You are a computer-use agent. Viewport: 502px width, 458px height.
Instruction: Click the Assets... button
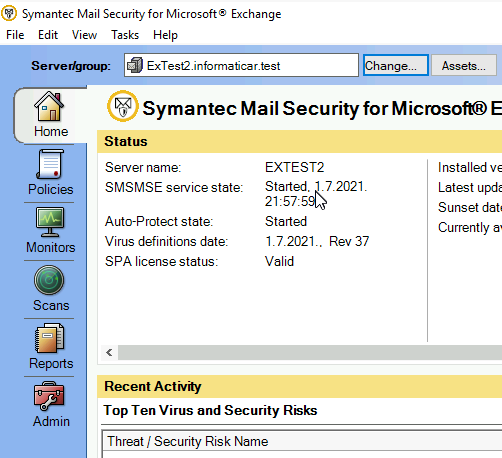coord(464,65)
